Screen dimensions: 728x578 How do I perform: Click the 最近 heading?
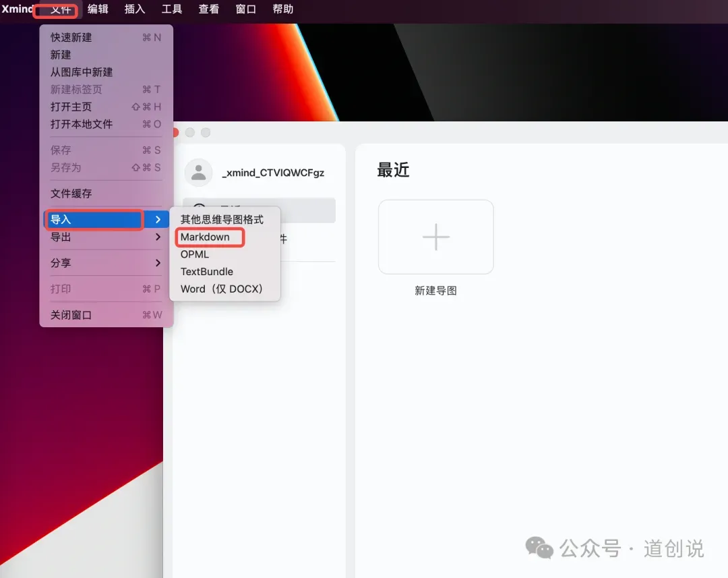393,170
